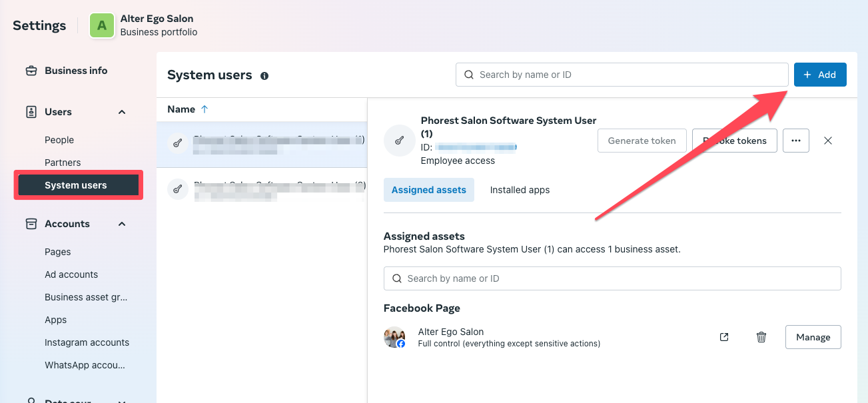Focus the assigned assets search field
Image resolution: width=868 pixels, height=403 pixels.
point(612,278)
